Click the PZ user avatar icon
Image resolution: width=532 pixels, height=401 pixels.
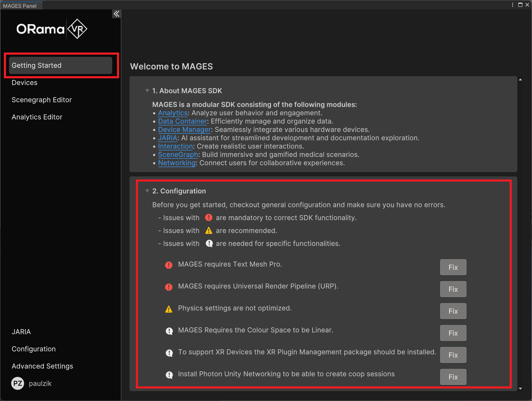coord(18,383)
